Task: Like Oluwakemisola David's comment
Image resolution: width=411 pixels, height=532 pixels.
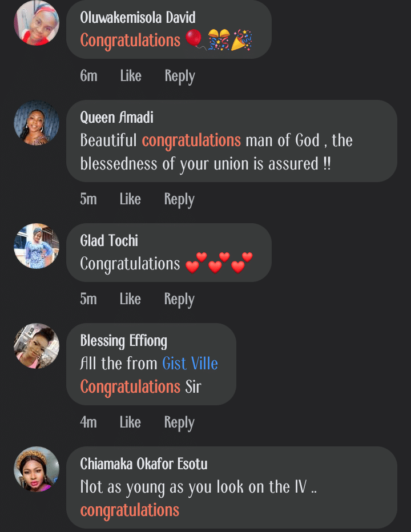Action: pos(131,76)
